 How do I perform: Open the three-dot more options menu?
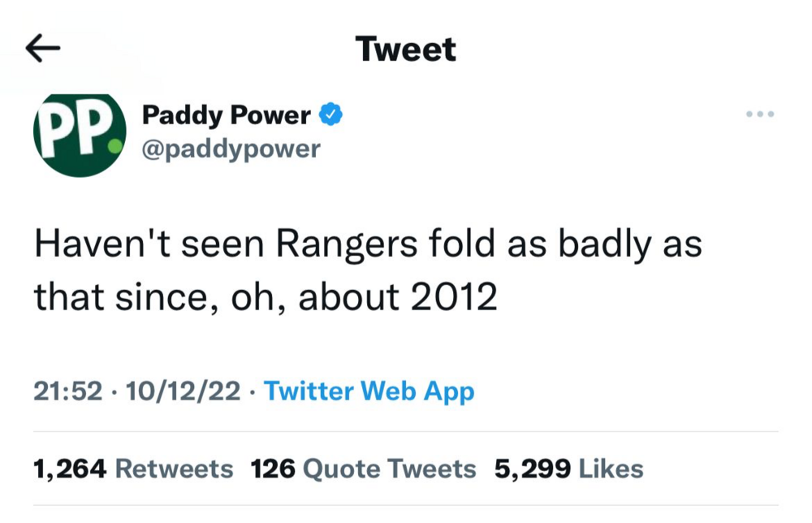pos(760,115)
